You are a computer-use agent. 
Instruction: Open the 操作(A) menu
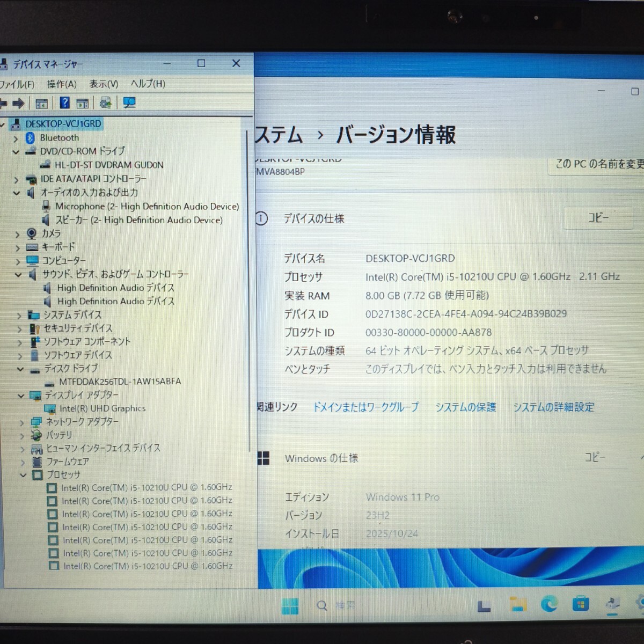coord(62,84)
